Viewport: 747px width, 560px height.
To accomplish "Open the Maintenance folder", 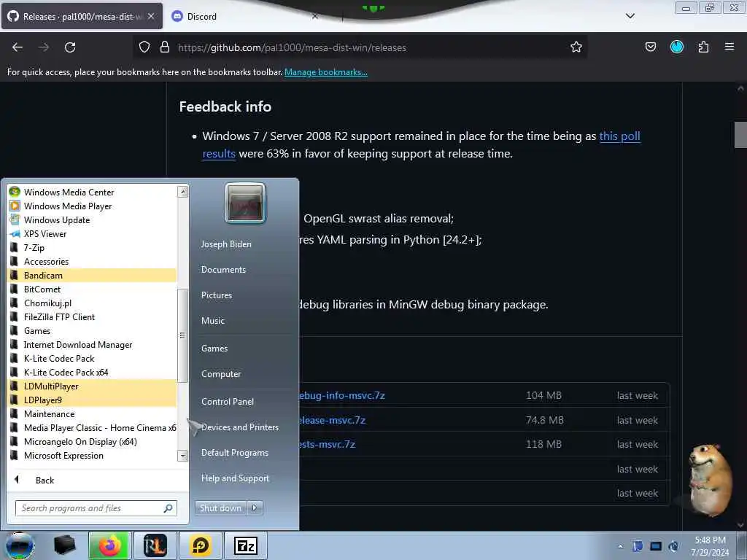I will pos(92,414).
